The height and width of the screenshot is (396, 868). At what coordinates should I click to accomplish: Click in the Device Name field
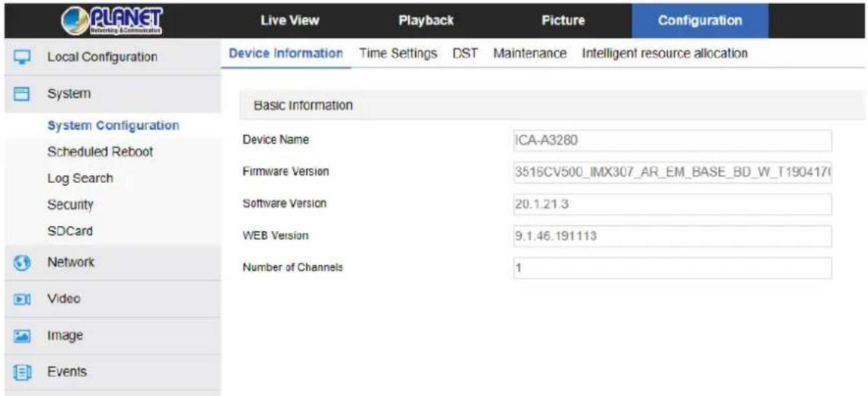pyautogui.click(x=672, y=140)
